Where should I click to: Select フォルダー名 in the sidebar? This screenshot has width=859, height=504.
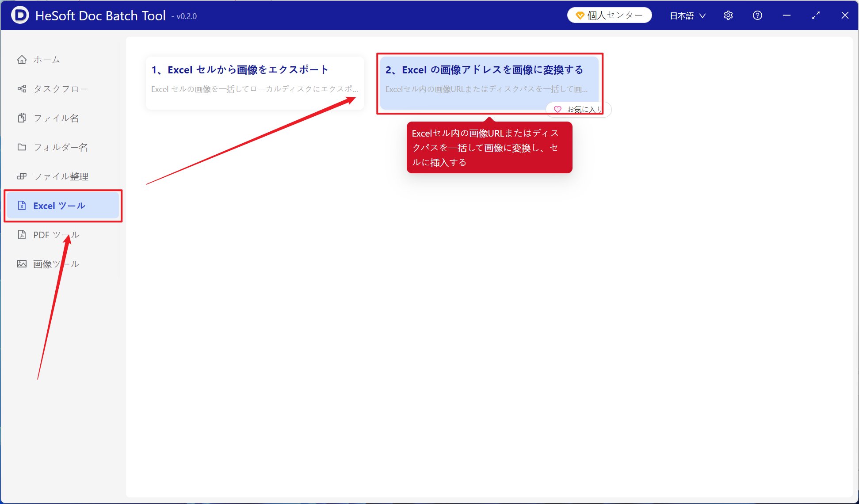tap(63, 147)
